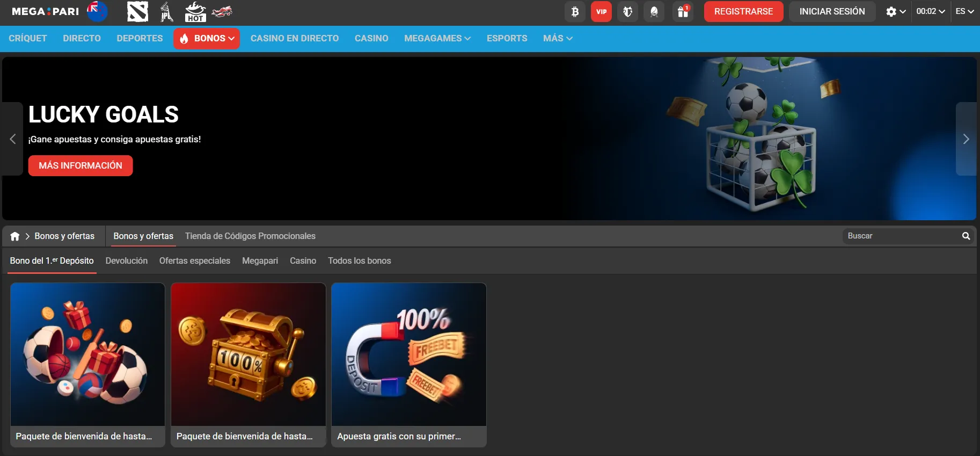Show next banner slide arrow
Image resolution: width=980 pixels, height=456 pixels.
[966, 139]
